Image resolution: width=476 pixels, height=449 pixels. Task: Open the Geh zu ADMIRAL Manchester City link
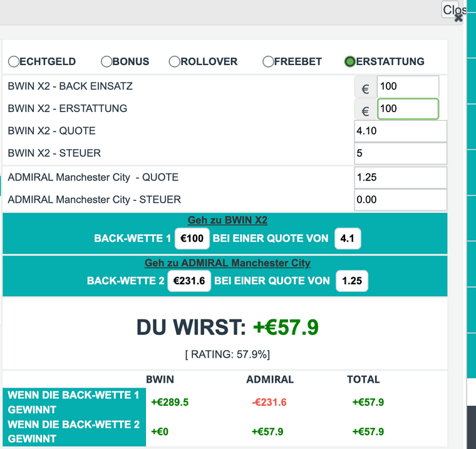pyautogui.click(x=227, y=262)
